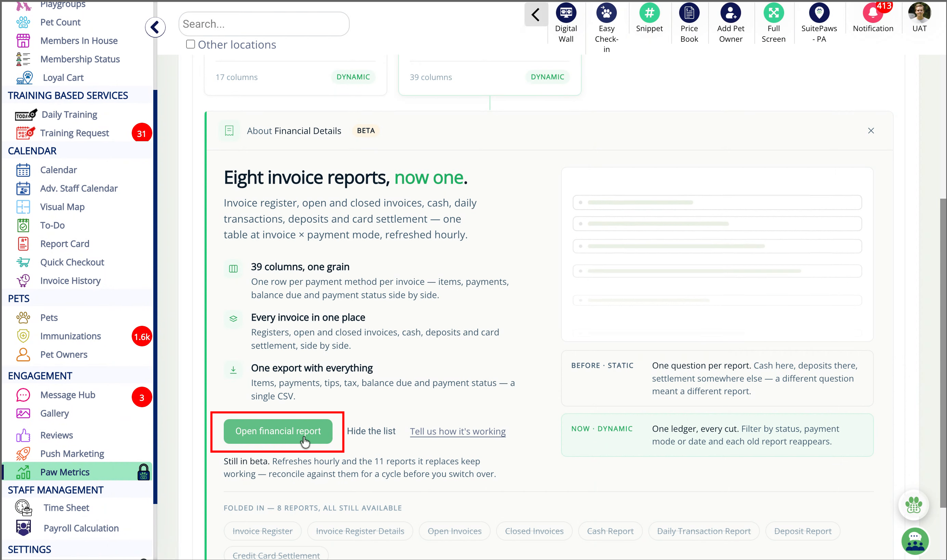Click Open financial report button
Viewport: 947px width, 560px height.
278,431
